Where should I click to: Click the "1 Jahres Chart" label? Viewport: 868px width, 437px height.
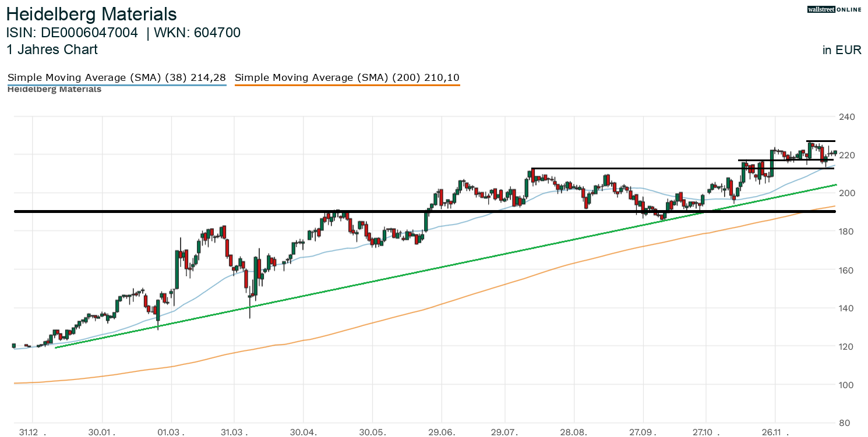[x=52, y=49]
